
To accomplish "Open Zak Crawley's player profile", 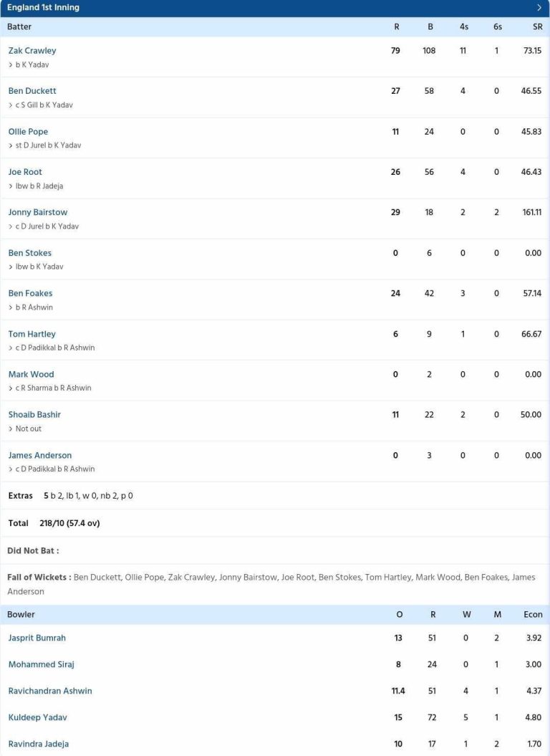I will tap(32, 50).
